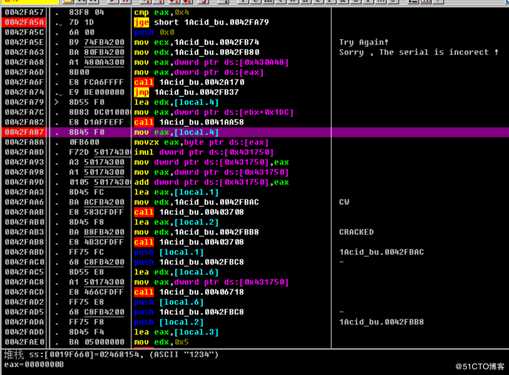Select 'jmp 1Acid_bu.0042FB37' instruction
The width and height of the screenshot is (509, 375).
click(x=186, y=92)
